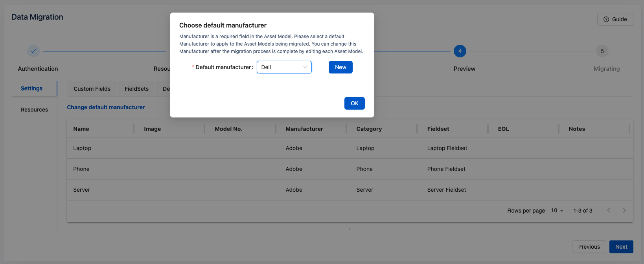This screenshot has height=264, width=644.
Task: Sort by the Manufacturer column header
Action: click(x=304, y=129)
